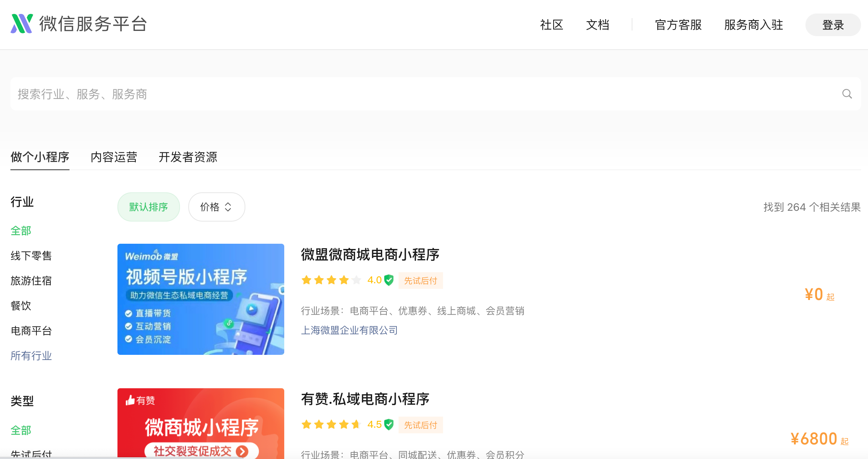Open the 价格 sort dropdown
The image size is (868, 459).
point(216,207)
